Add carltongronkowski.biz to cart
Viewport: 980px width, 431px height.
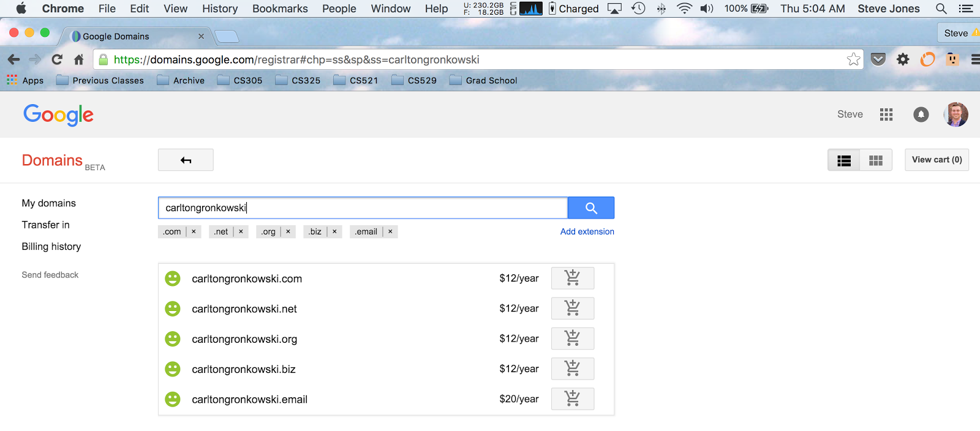[x=572, y=369]
